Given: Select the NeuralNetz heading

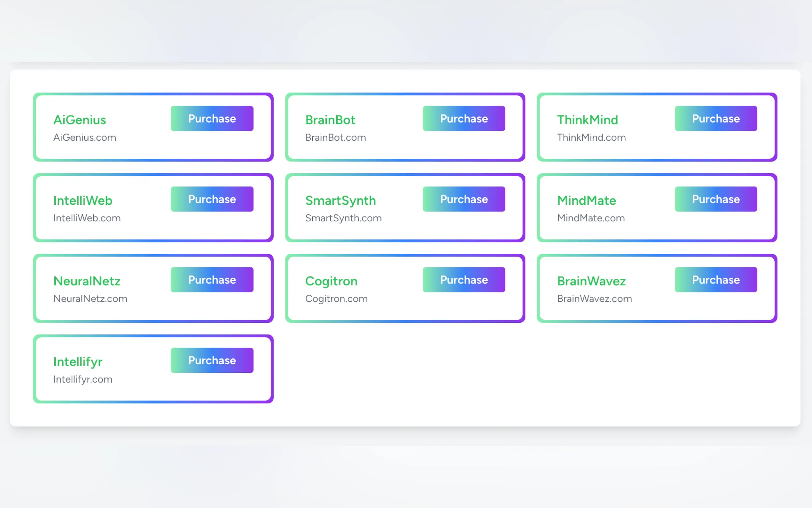Looking at the screenshot, I should click(87, 281).
